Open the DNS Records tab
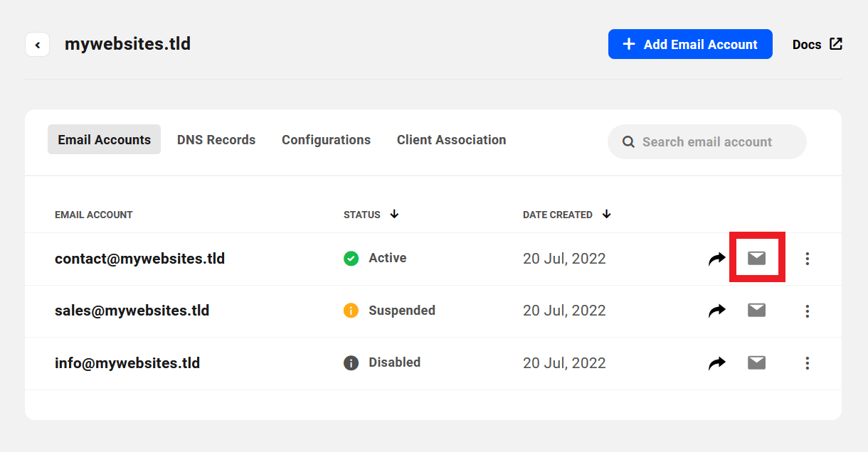This screenshot has height=452, width=868. point(216,140)
